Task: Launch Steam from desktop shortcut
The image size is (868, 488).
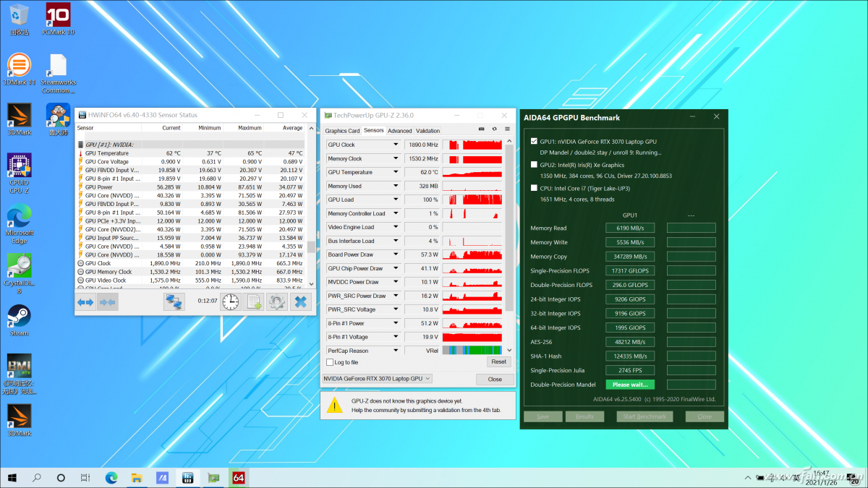Action: tap(19, 321)
